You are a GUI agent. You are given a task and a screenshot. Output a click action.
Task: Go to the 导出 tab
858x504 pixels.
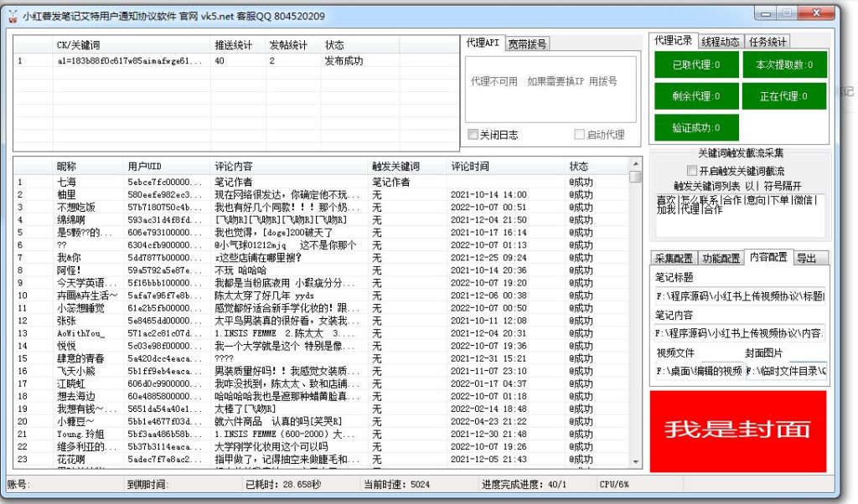(806, 258)
